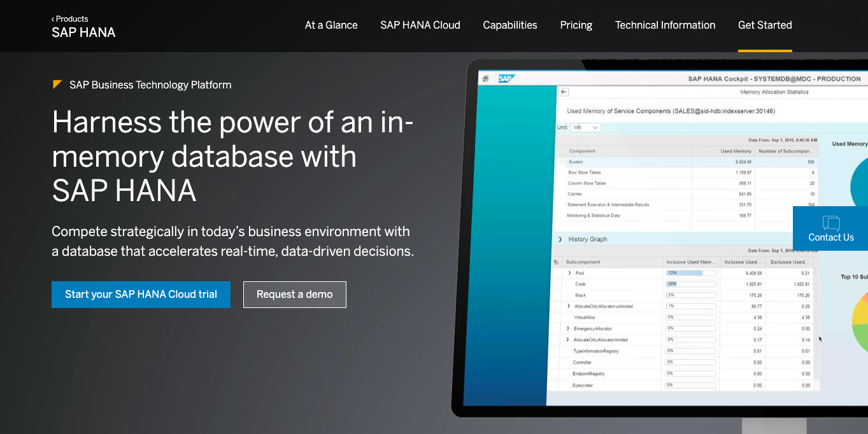Click the chat bubbles icon above Contact Us
The height and width of the screenshot is (434, 868).
pyautogui.click(x=831, y=223)
